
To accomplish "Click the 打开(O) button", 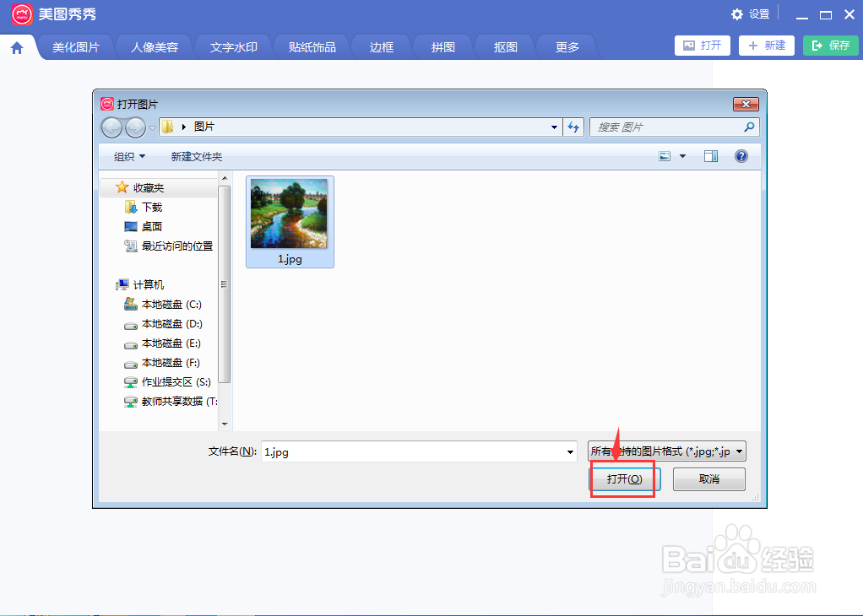I will pyautogui.click(x=625, y=479).
